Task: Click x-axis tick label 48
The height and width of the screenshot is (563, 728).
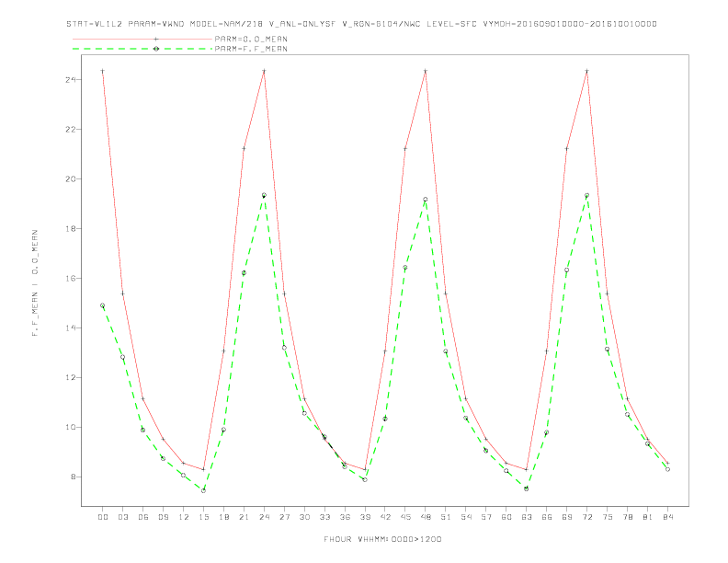Action: [426, 517]
